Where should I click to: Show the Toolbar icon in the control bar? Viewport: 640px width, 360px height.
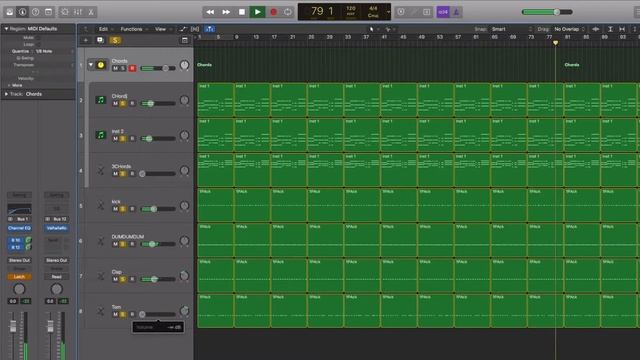click(x=49, y=12)
